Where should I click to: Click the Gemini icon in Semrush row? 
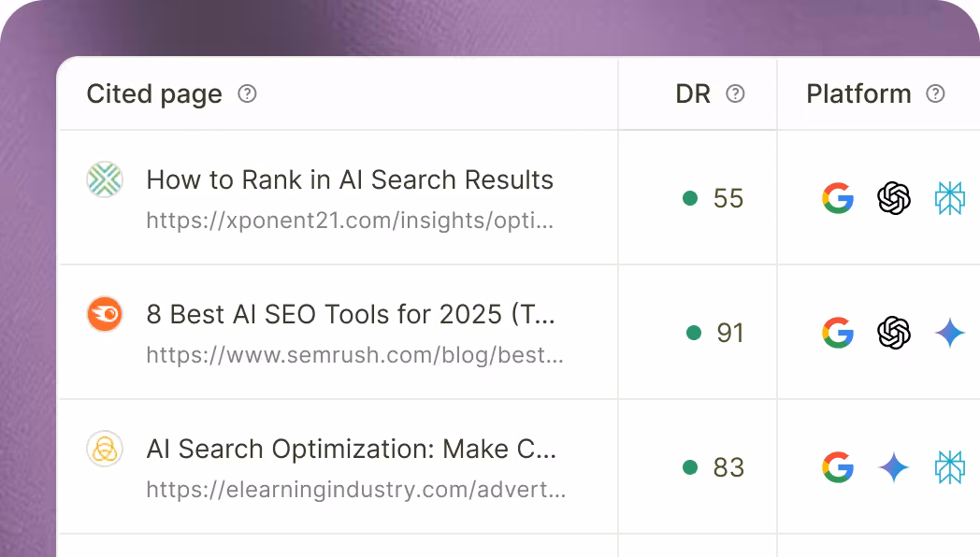coord(950,333)
